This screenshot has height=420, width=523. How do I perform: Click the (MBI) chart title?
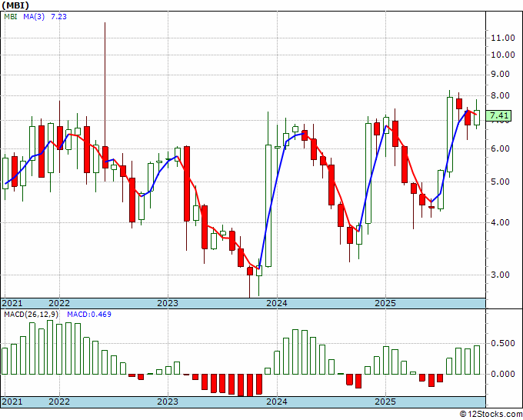coord(15,5)
